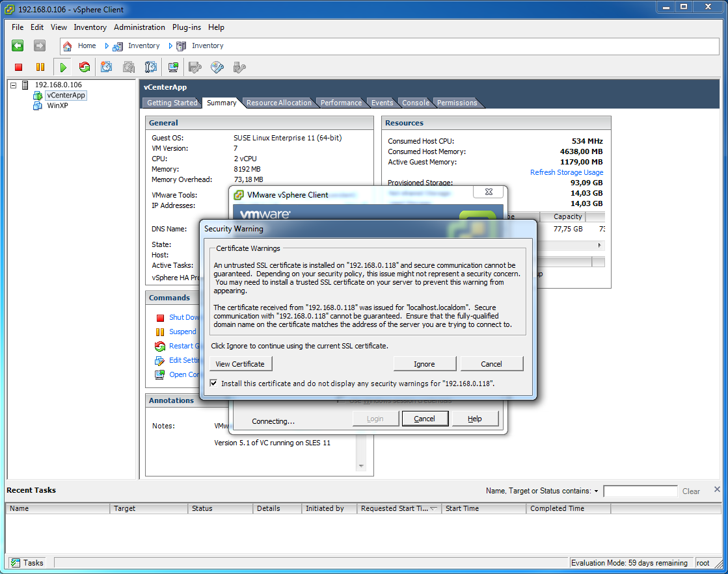Image resolution: width=728 pixels, height=574 pixels.
Task: Click the CD/DVD drive connect toolbar icon
Action: pos(217,68)
